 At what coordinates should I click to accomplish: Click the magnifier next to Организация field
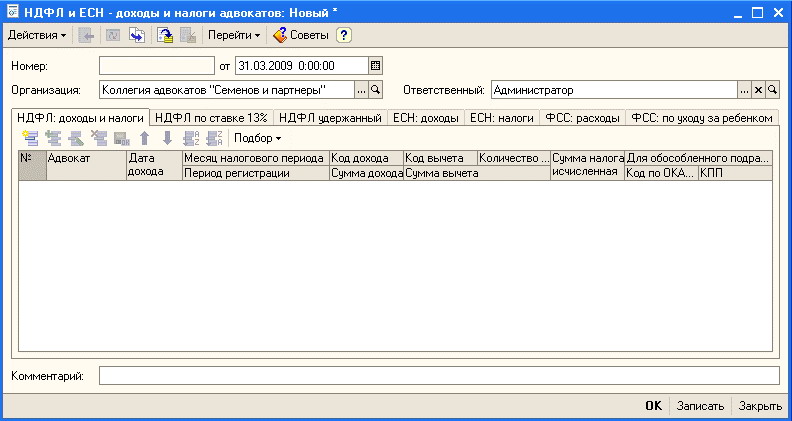(x=376, y=90)
